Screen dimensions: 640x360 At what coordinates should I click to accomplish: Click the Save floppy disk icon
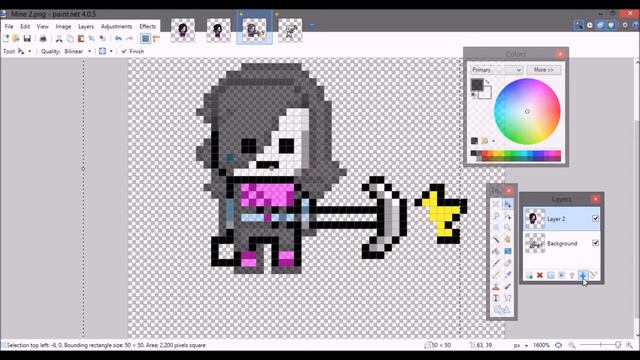(27, 39)
